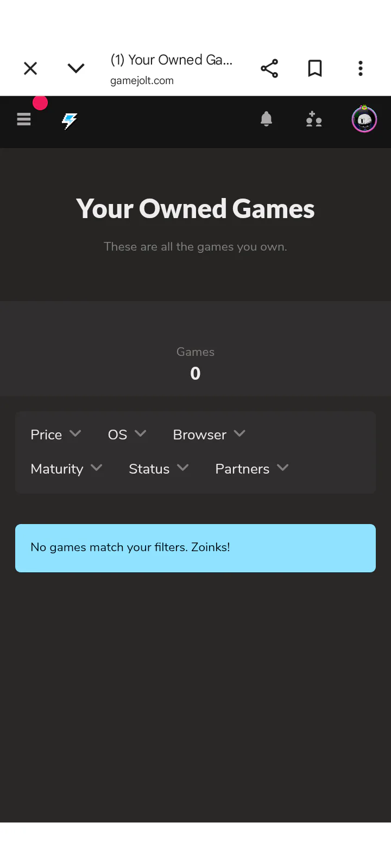This screenshot has width=391, height=868.
Task: Open the Maturity filter dropdown
Action: click(66, 469)
